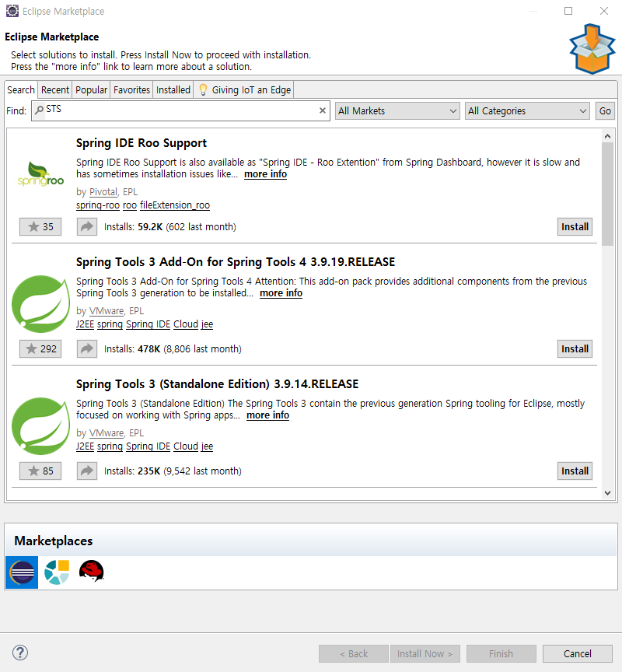
Task: Switch to the Search tab
Action: click(x=21, y=90)
